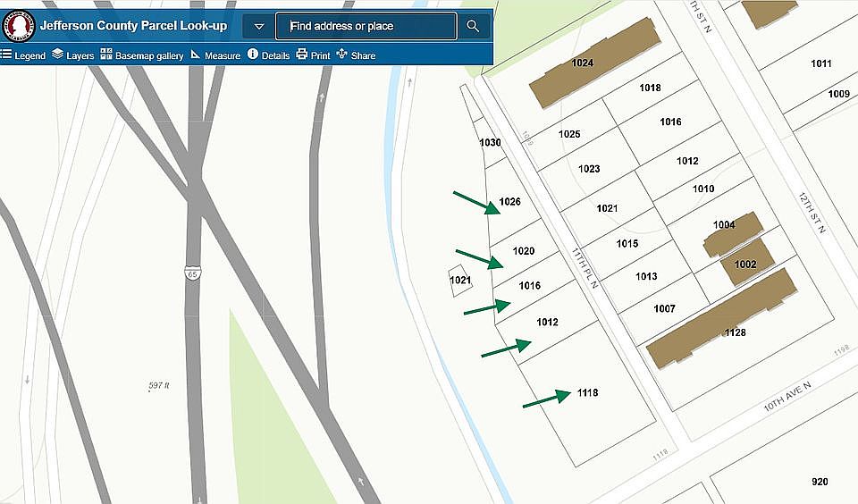Select parcel 1024 on the map
This screenshot has height=504, width=858.
[582, 63]
